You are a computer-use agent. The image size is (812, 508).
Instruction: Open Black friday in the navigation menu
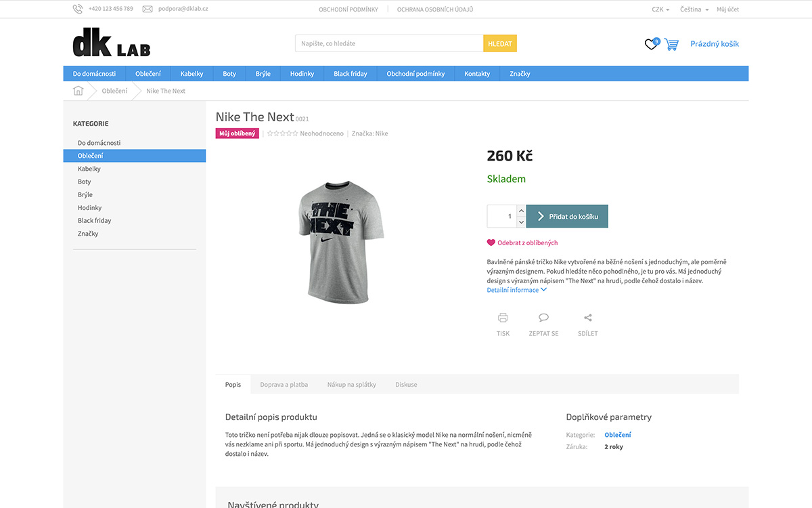(351, 74)
